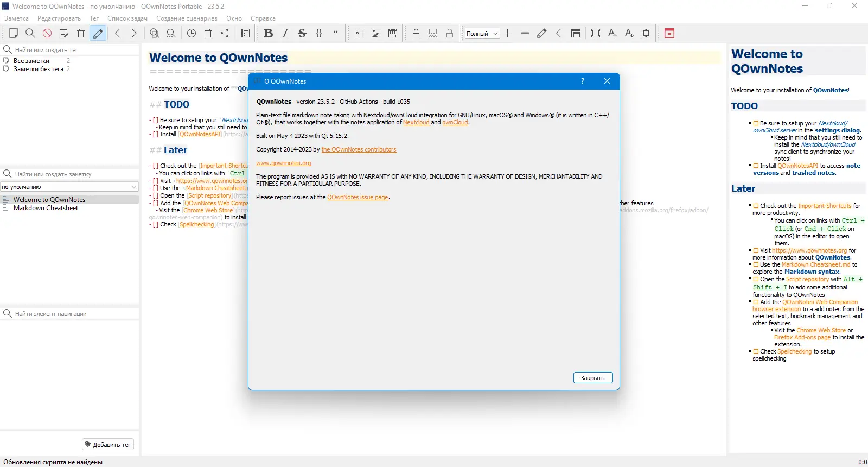This screenshot has height=467, width=868.
Task: Click the 'Закрыть' button in About dialog
Action: [x=593, y=378]
